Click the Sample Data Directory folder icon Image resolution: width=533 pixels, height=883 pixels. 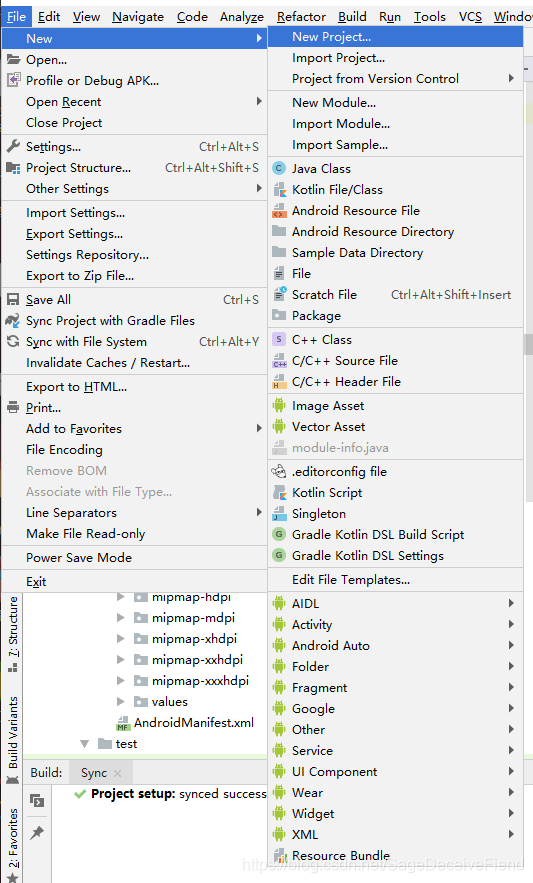tap(279, 252)
